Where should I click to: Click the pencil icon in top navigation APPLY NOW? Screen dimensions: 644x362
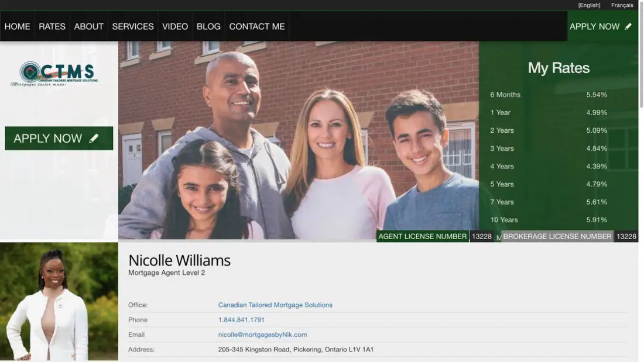tap(628, 26)
